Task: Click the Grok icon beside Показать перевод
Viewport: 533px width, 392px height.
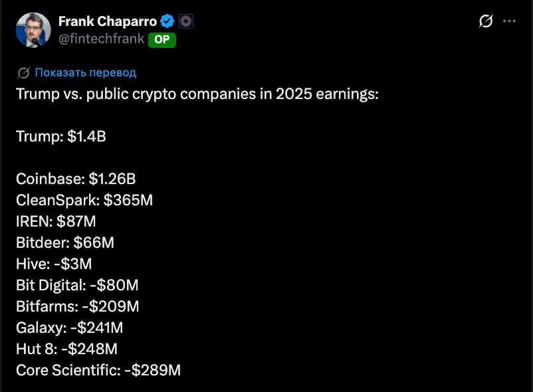Action: click(23, 72)
